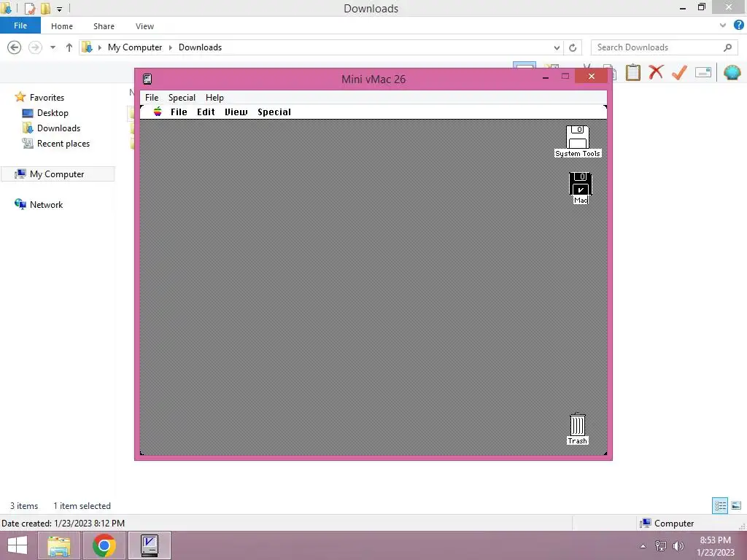Open File Explorer from the taskbar
Screen dimensions: 747x560
click(59, 545)
